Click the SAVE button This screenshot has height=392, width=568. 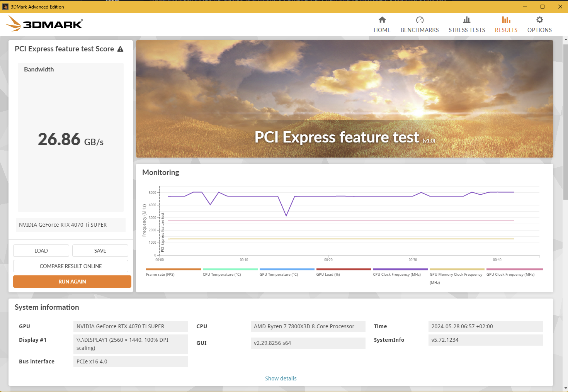100,251
